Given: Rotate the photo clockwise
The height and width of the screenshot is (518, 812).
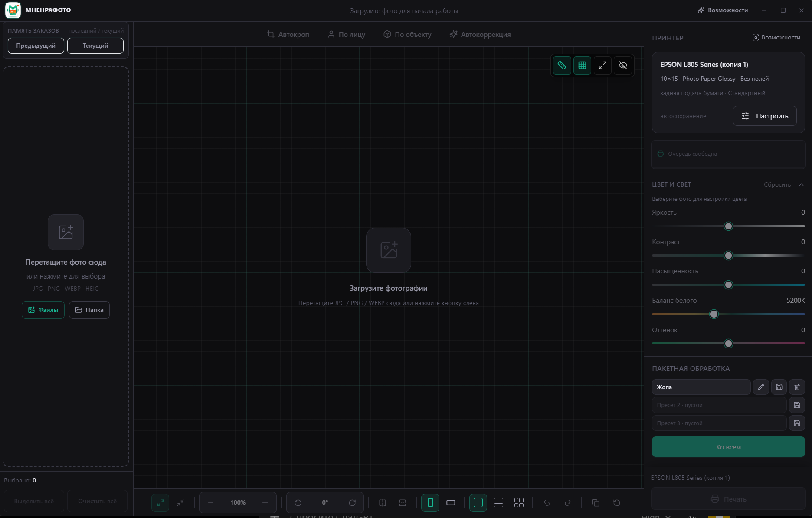Looking at the screenshot, I should (352, 503).
